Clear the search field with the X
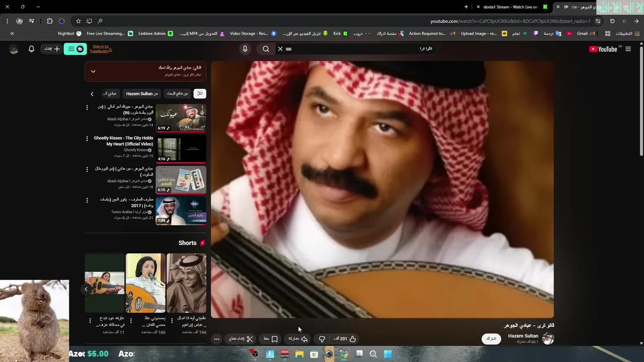The image size is (644, 362). click(280, 49)
